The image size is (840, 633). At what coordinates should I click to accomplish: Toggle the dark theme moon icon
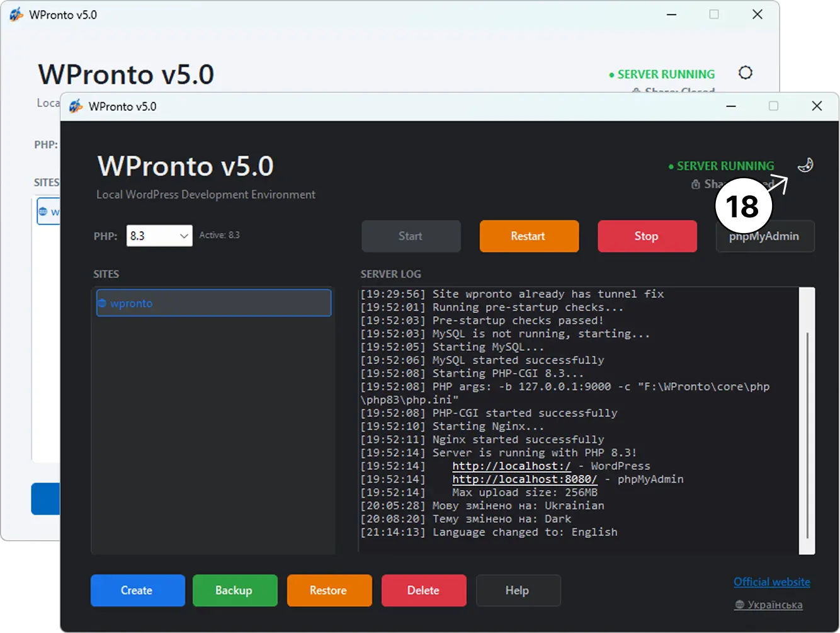[x=805, y=166]
